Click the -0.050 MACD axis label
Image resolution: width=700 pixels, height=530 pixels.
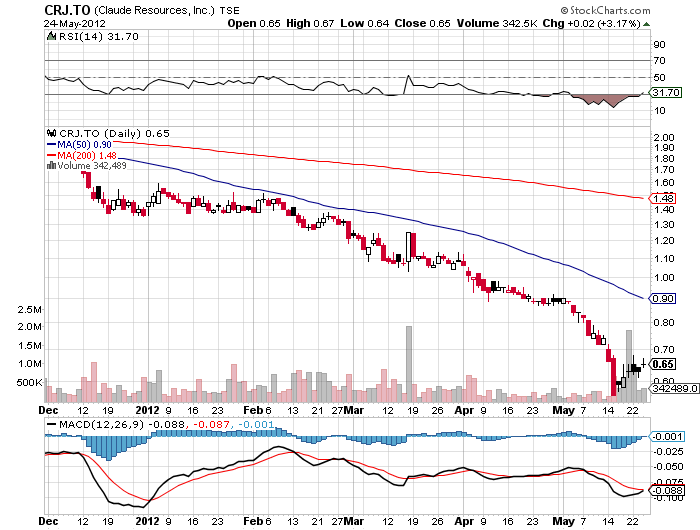(x=668, y=466)
